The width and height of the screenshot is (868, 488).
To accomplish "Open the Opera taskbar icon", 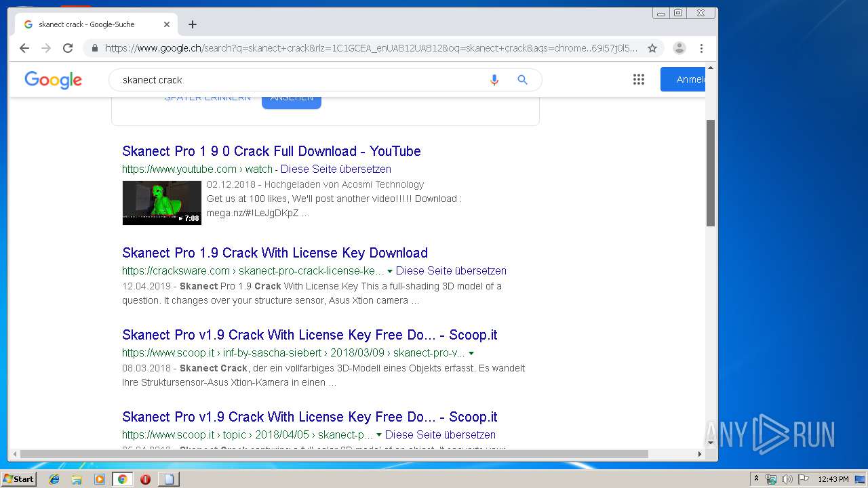I will (145, 479).
